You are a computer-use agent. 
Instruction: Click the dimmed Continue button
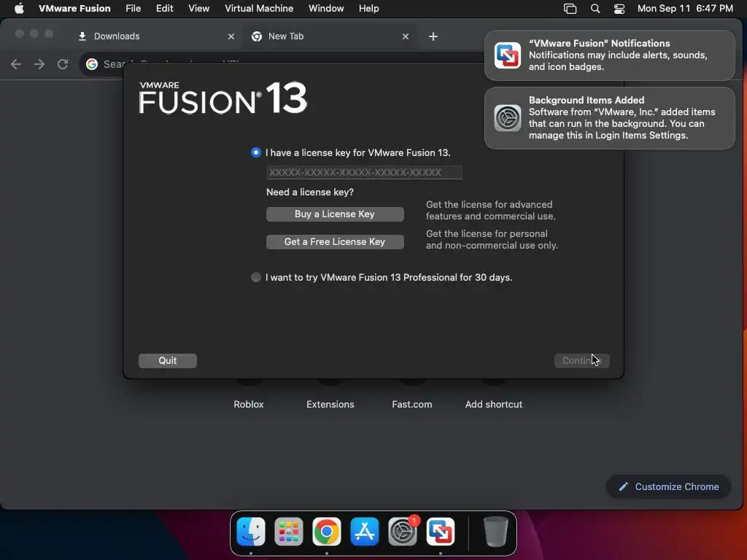pos(581,360)
